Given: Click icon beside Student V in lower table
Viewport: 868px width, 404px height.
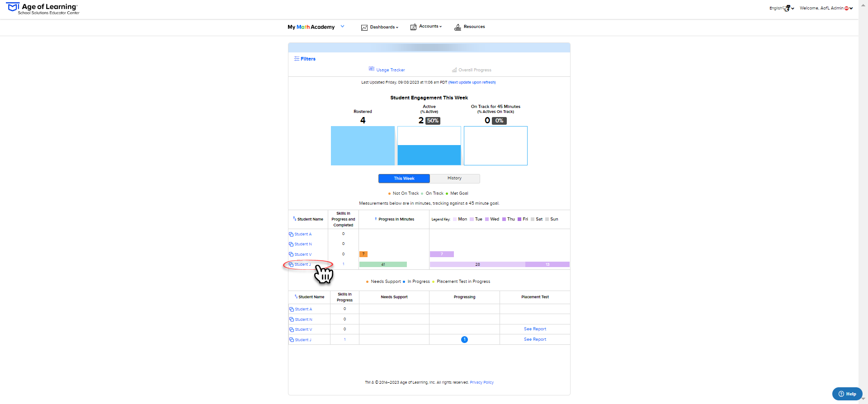Looking at the screenshot, I should point(292,330).
